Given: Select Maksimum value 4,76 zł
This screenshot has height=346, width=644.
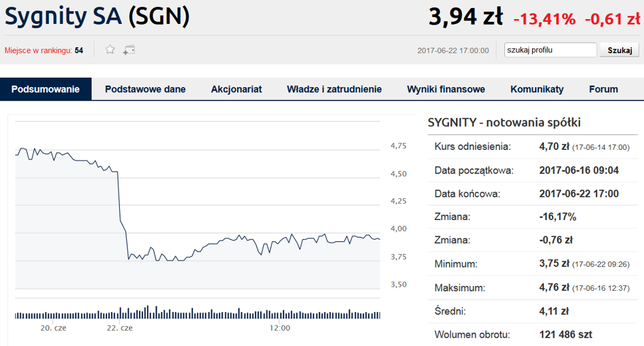Looking at the screenshot, I should click(x=554, y=287).
